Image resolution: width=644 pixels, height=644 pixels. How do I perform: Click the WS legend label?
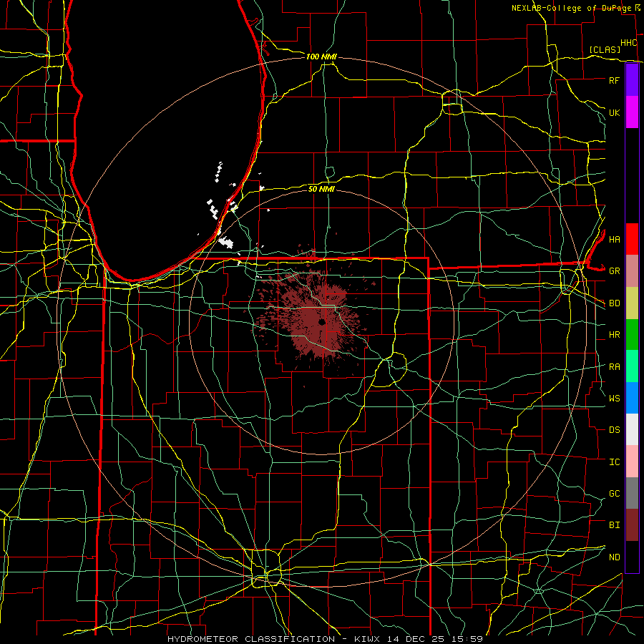tap(614, 398)
